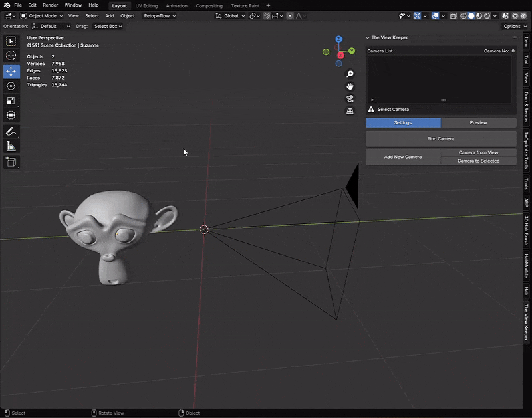The height and width of the screenshot is (418, 532).
Task: Open the viewport shading options dropdown
Action: 495,16
